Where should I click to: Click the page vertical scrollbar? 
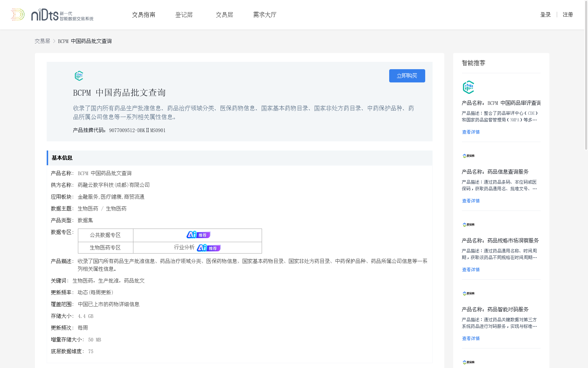tap(586, 75)
